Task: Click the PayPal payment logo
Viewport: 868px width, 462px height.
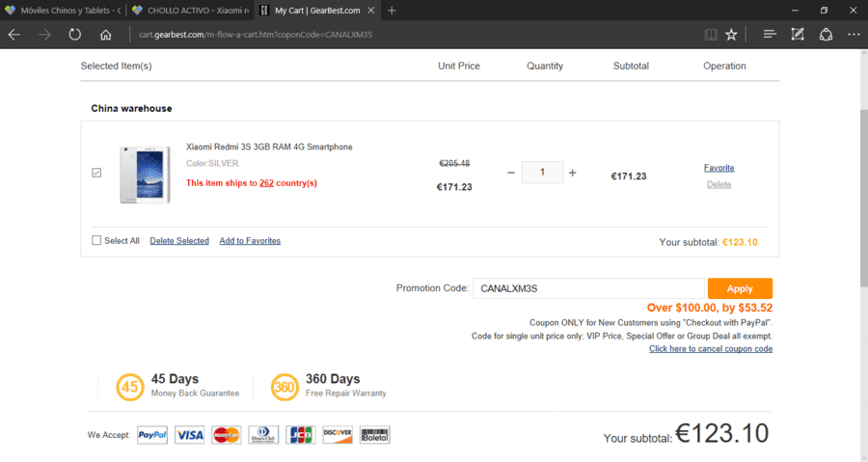Action: click(152, 435)
